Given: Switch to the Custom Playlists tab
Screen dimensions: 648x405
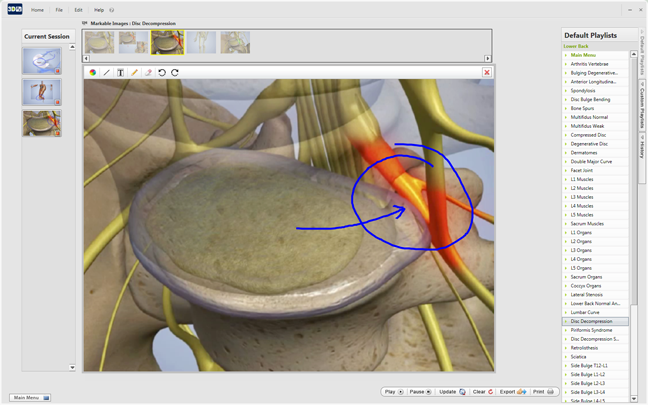Looking at the screenshot, I should click(642, 106).
